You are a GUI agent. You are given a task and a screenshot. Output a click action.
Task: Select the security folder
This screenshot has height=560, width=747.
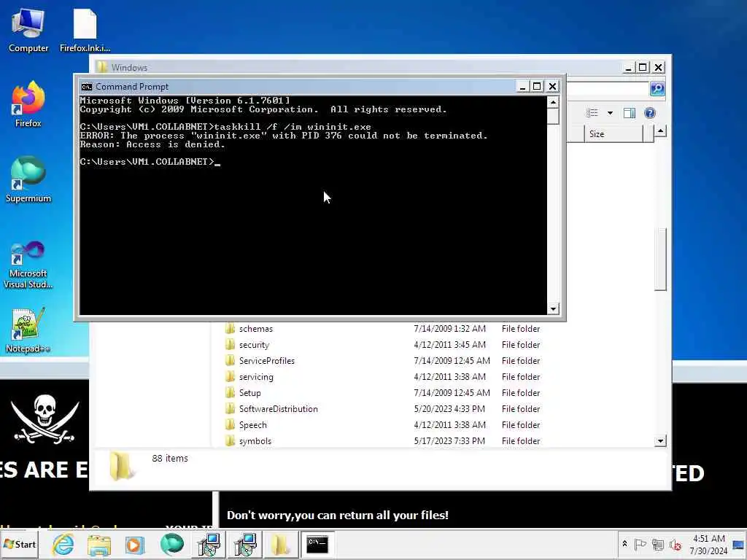pos(254,345)
